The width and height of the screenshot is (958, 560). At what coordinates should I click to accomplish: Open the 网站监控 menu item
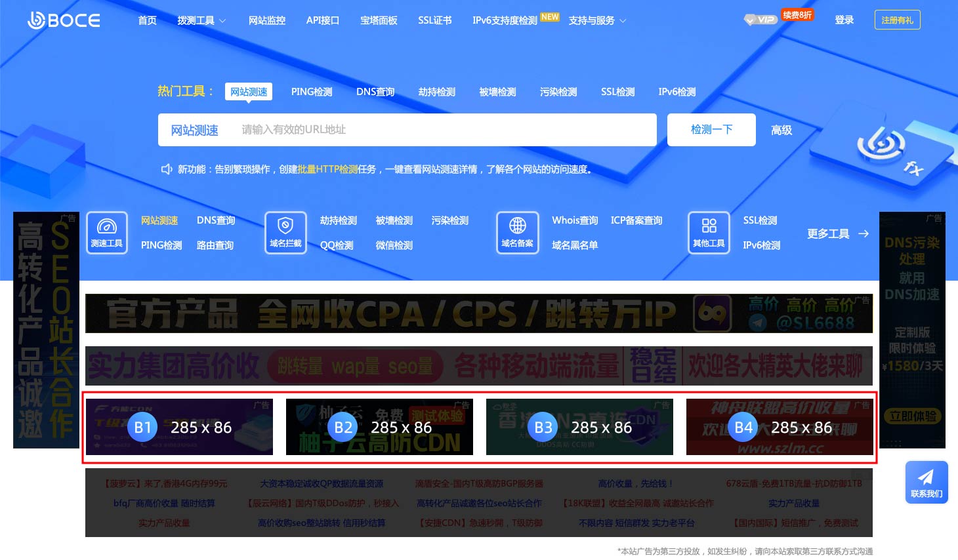point(267,20)
